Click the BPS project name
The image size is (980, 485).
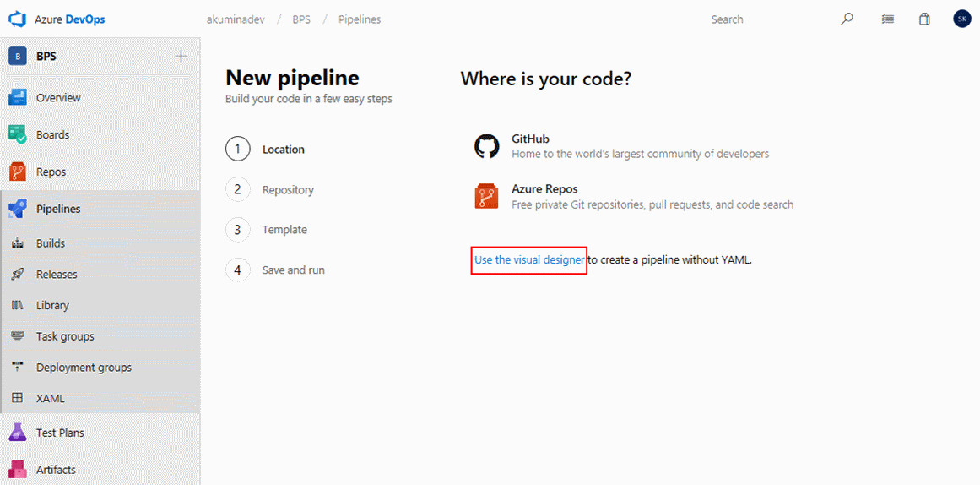coord(46,57)
